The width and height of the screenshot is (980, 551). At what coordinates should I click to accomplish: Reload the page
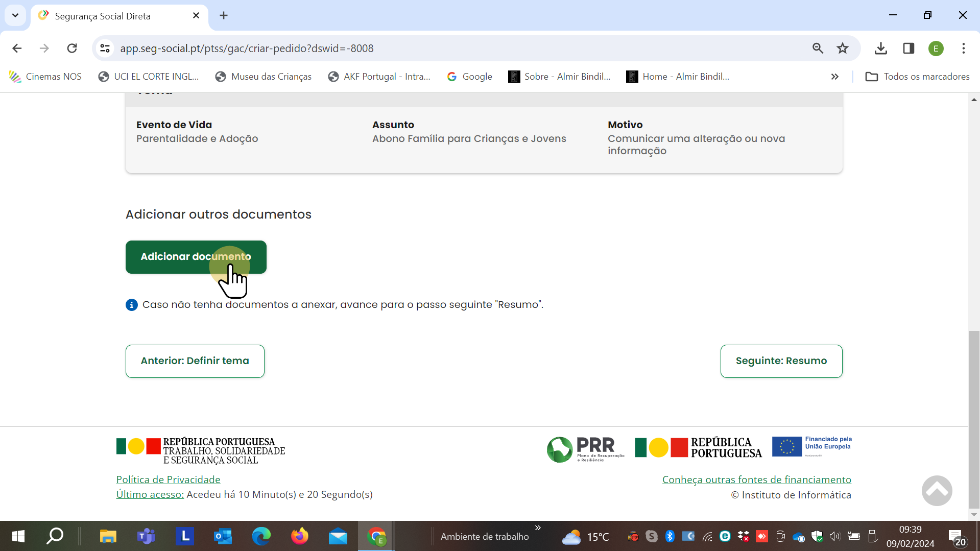(72, 49)
